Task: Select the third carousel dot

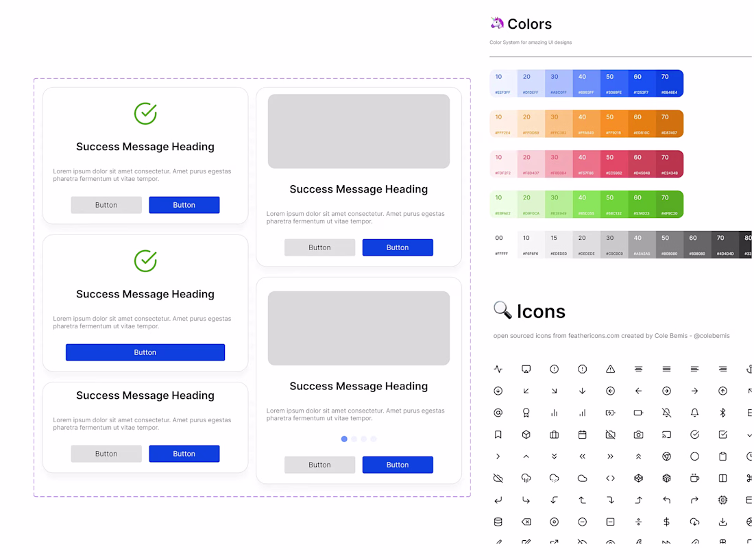Action: [363, 439]
